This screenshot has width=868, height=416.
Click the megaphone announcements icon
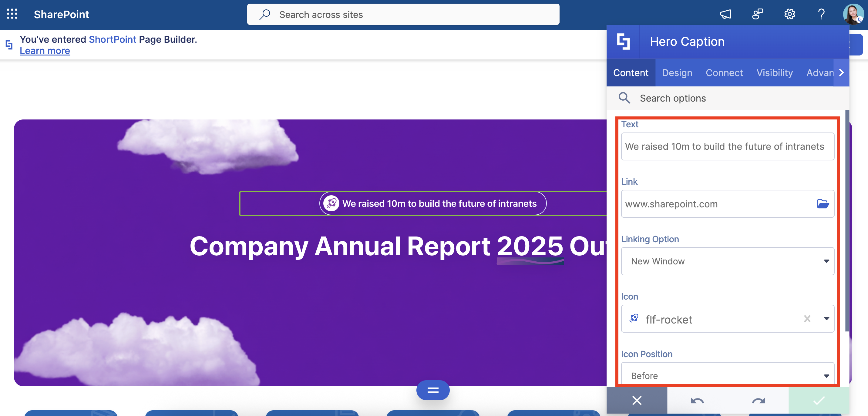click(x=725, y=14)
